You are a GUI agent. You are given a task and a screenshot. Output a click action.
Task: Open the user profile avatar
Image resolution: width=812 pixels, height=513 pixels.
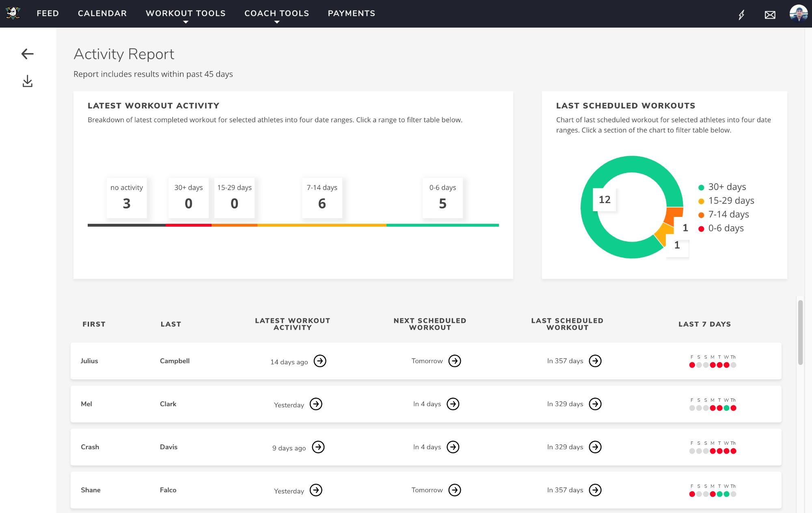pos(798,13)
